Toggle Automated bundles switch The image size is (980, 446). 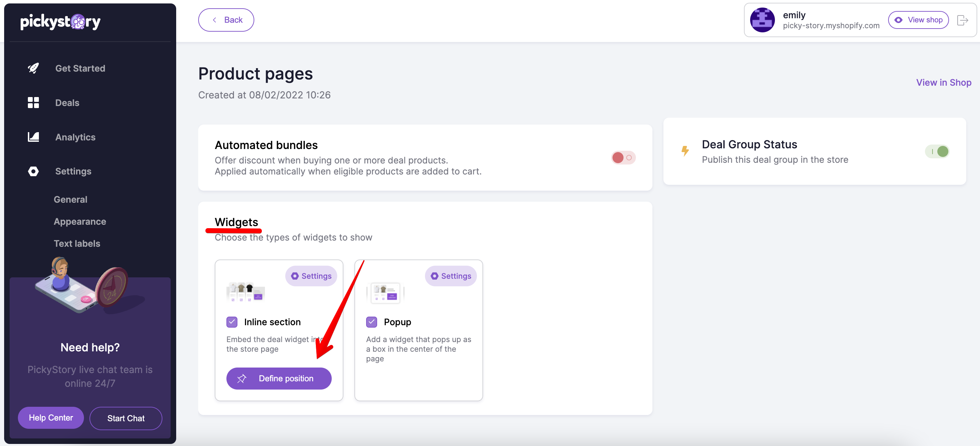tap(623, 158)
